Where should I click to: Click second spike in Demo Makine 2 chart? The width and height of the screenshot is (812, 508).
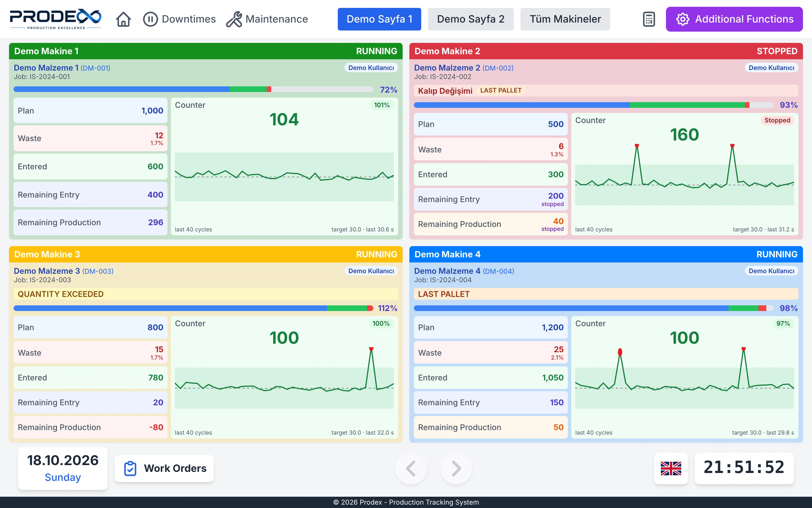click(x=732, y=146)
